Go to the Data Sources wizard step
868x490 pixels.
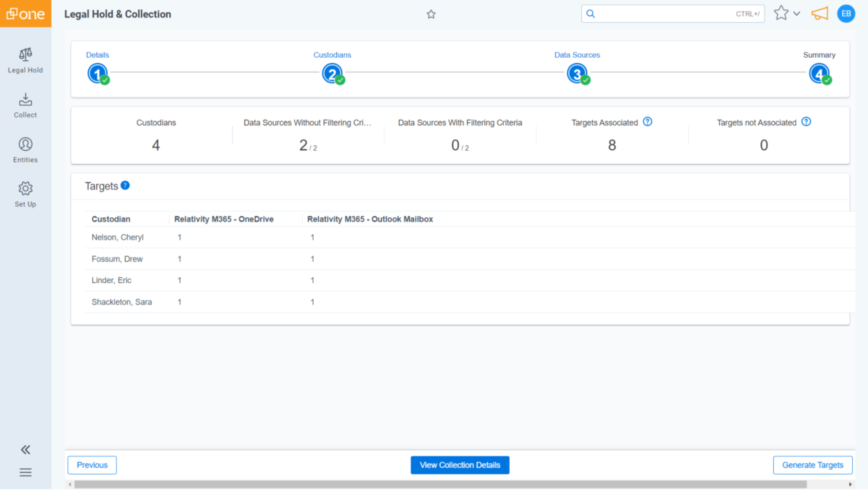point(577,73)
